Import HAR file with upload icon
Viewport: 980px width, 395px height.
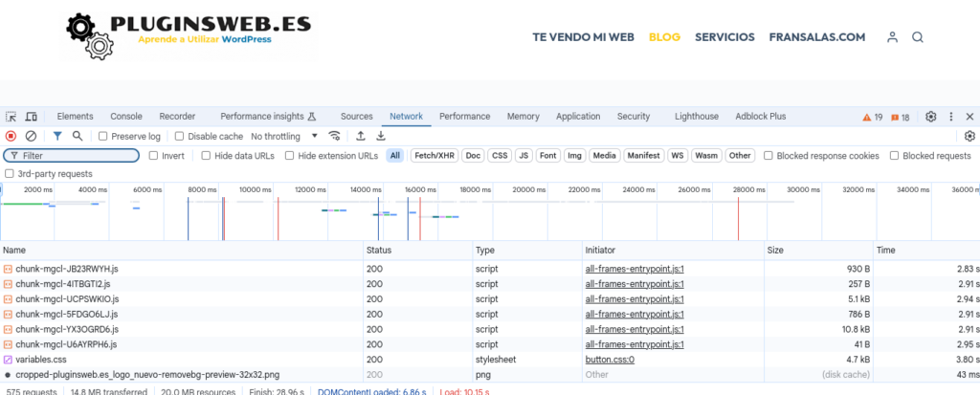click(x=361, y=136)
